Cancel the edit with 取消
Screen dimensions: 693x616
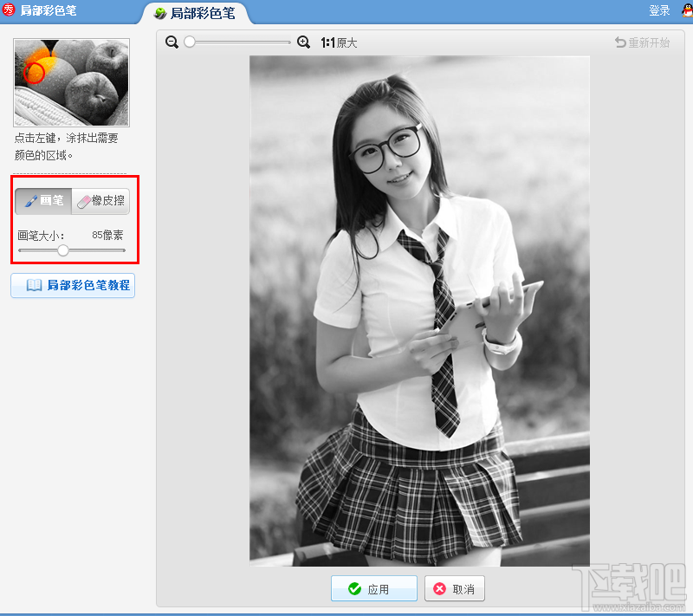[x=455, y=588]
